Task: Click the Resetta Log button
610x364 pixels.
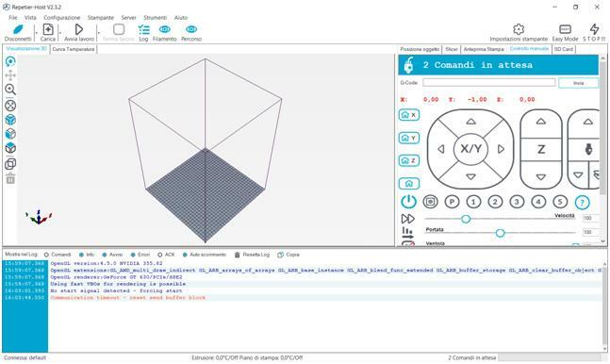Action: click(x=252, y=255)
